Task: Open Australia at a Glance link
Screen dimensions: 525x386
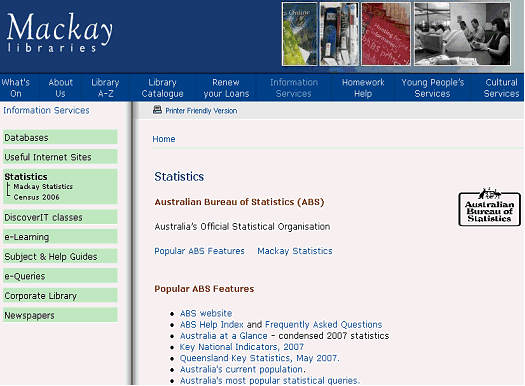Action: click(224, 336)
